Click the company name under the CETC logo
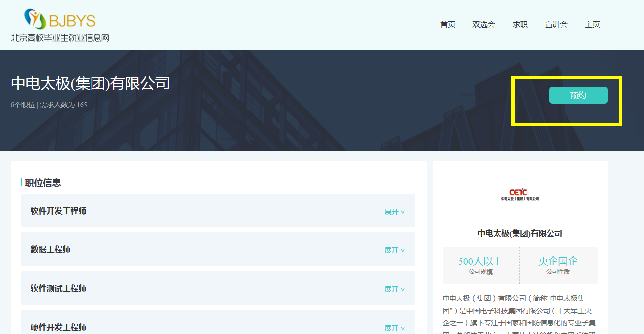644x334 pixels. click(520, 233)
